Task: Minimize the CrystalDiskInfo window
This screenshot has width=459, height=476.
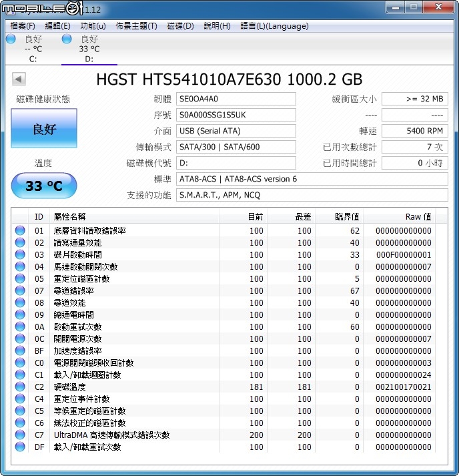Action: point(396,7)
